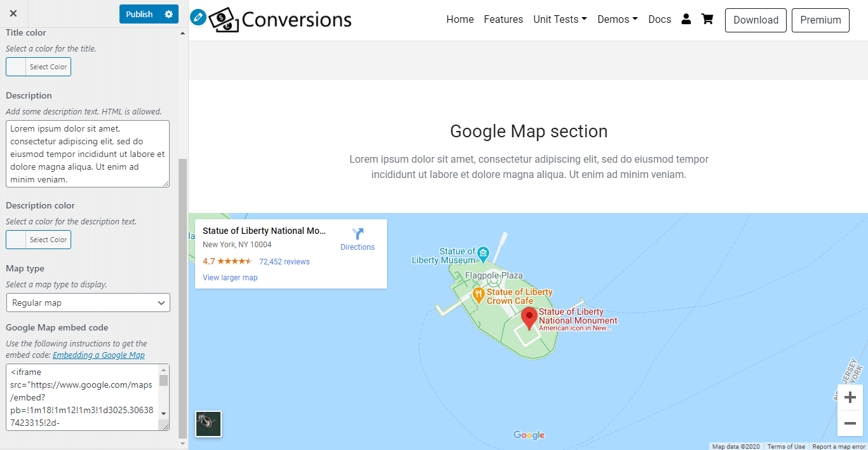Close the customizer with the X icon
Viewport: 868px width, 450px height.
[13, 13]
